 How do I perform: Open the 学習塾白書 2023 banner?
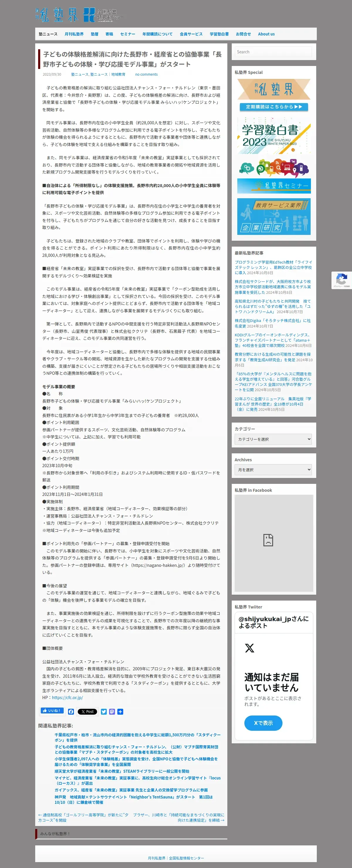pyautogui.click(x=274, y=135)
